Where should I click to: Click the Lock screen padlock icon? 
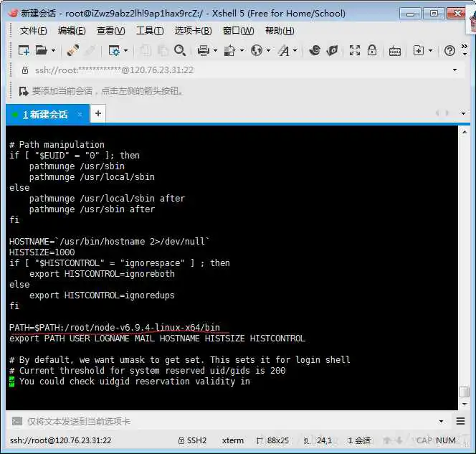[x=372, y=50]
